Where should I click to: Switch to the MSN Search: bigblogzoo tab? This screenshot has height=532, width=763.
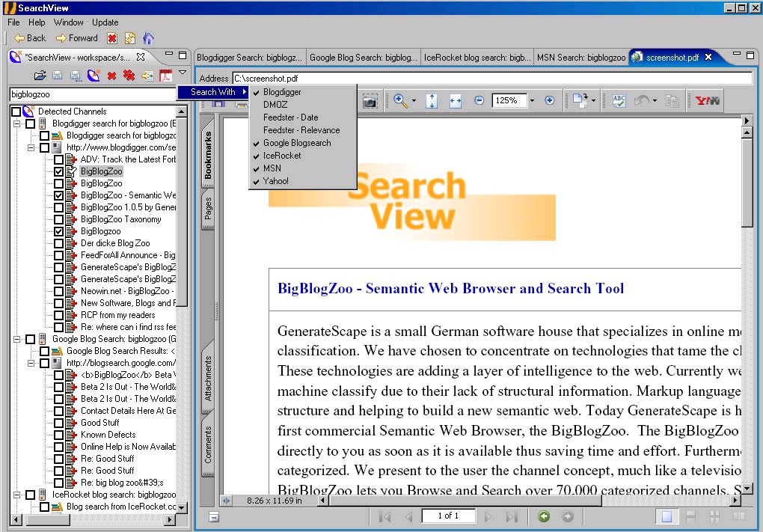(x=581, y=58)
